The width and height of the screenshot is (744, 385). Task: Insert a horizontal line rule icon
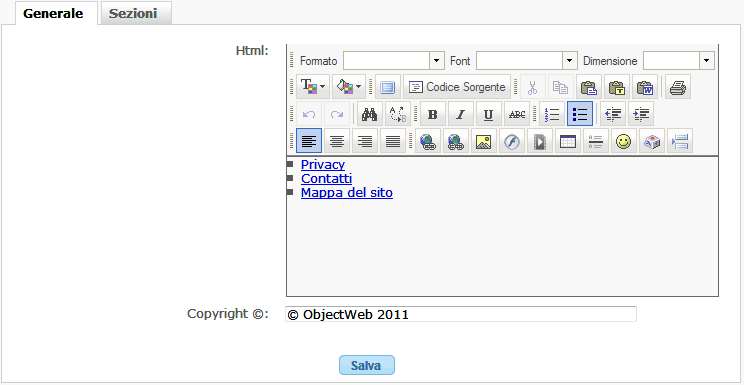(595, 141)
